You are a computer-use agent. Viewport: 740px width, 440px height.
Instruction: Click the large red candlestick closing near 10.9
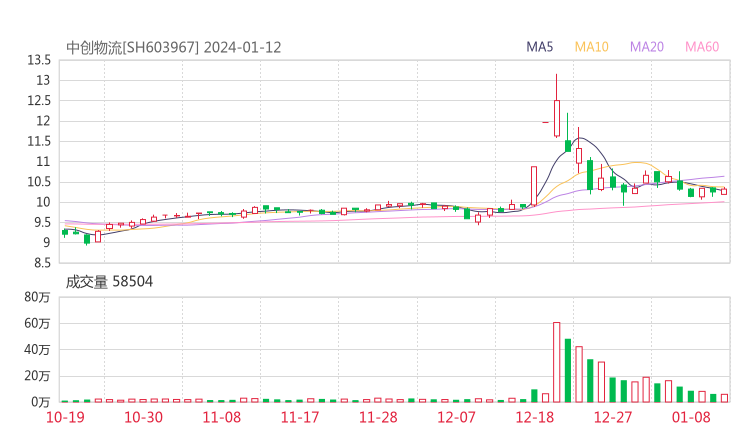[534, 186]
